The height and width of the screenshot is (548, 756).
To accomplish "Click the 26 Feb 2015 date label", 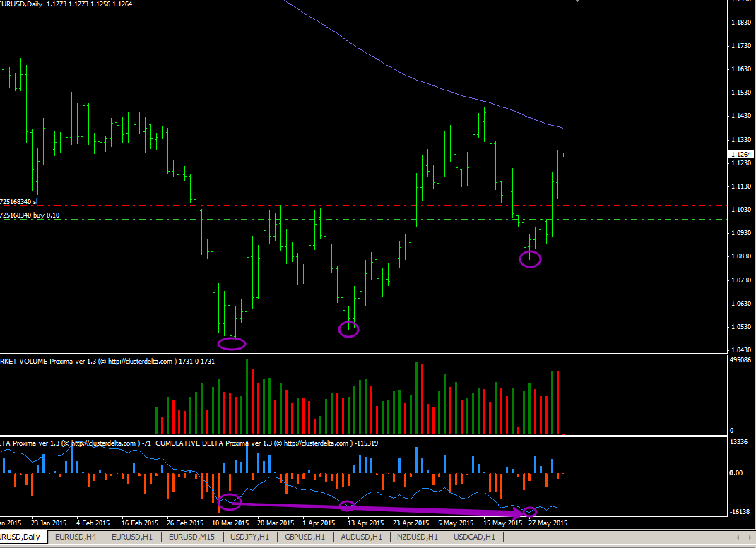I will coord(185,523).
